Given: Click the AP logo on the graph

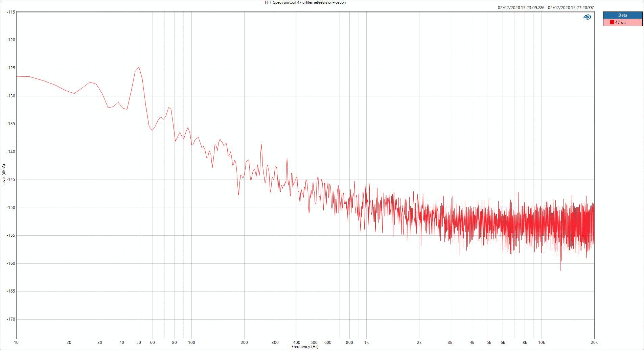Looking at the screenshot, I should (x=587, y=17).
